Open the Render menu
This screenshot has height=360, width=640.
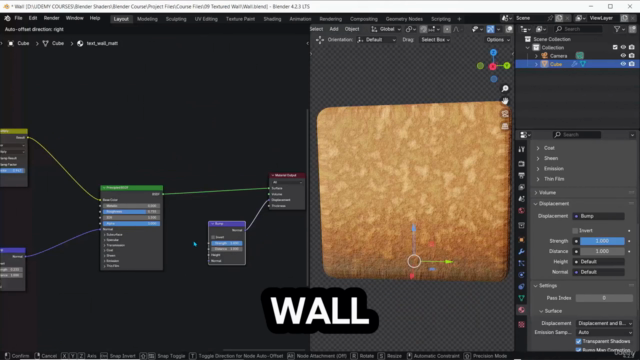coord(51,18)
